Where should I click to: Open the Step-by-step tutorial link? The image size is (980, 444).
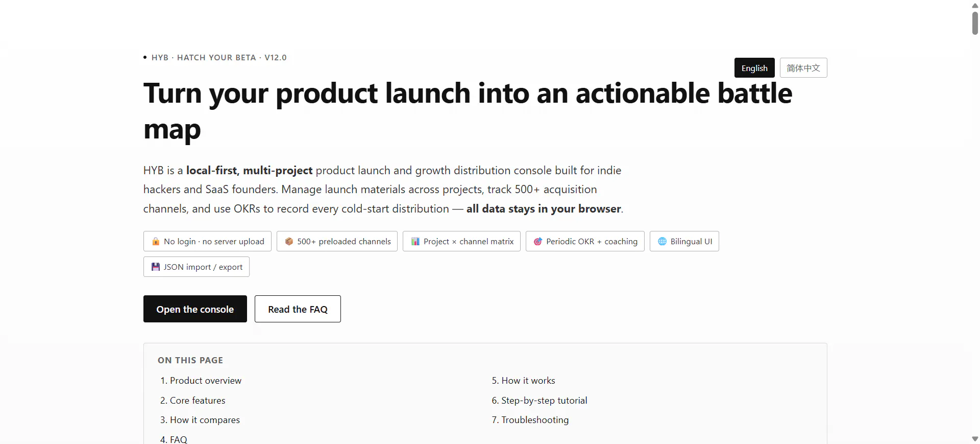coord(540,401)
